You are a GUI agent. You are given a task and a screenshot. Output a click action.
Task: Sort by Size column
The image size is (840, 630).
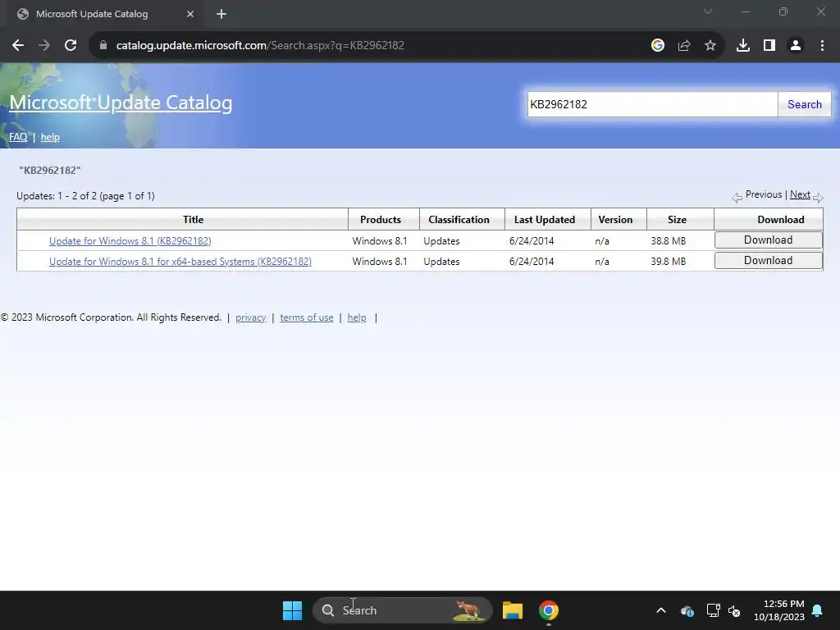[x=677, y=220]
